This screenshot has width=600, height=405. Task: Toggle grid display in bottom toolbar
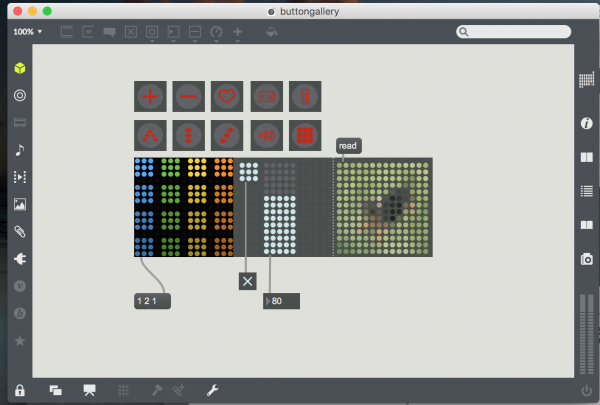[123, 390]
